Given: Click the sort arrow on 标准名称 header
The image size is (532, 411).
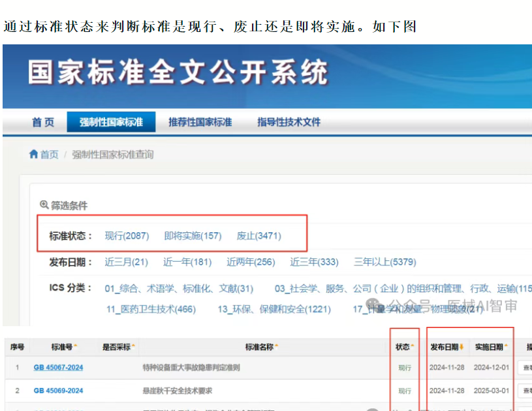Looking at the screenshot, I should coord(276,346).
